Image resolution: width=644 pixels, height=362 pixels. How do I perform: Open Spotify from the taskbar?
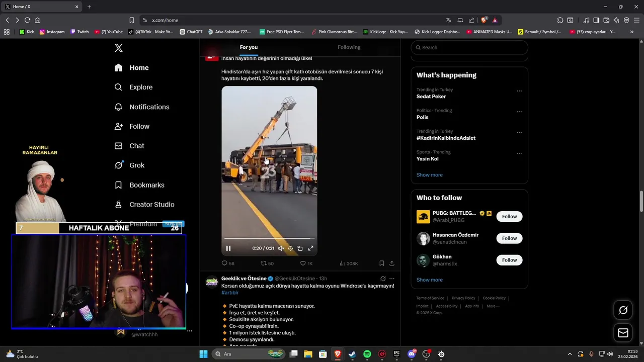coord(367,354)
